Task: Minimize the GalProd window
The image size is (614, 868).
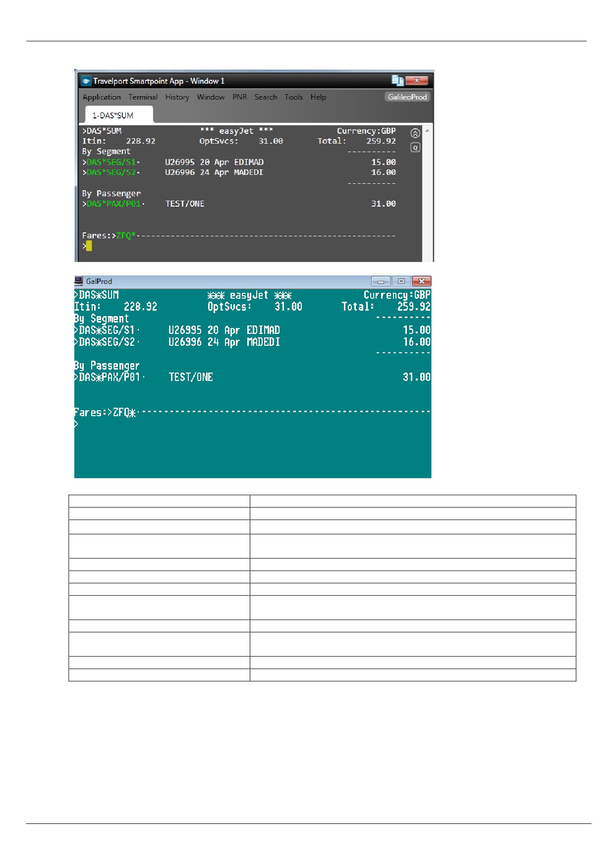Action: pyautogui.click(x=381, y=281)
